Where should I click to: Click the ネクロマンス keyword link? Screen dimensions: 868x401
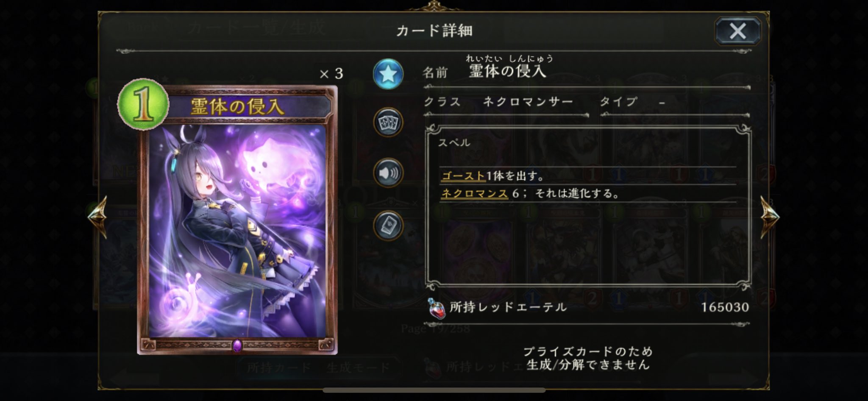click(474, 194)
